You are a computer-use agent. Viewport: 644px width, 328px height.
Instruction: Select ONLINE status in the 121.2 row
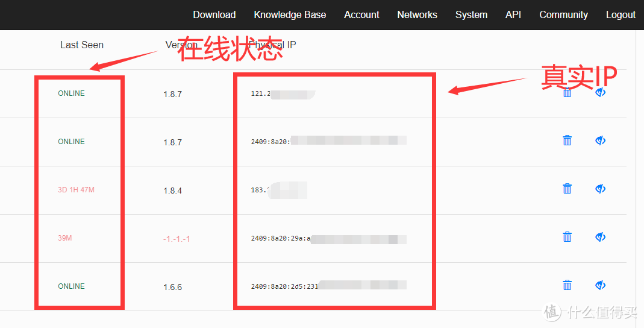tap(72, 93)
